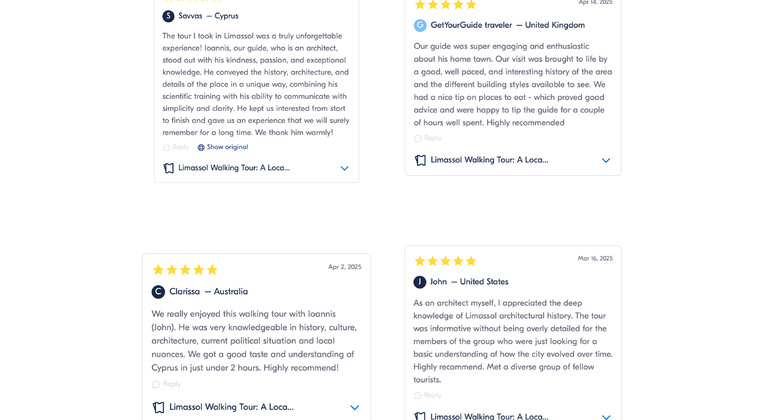Open Limassol Walking Tour link in Savvas's review
The image size is (770, 420).
pos(234,168)
